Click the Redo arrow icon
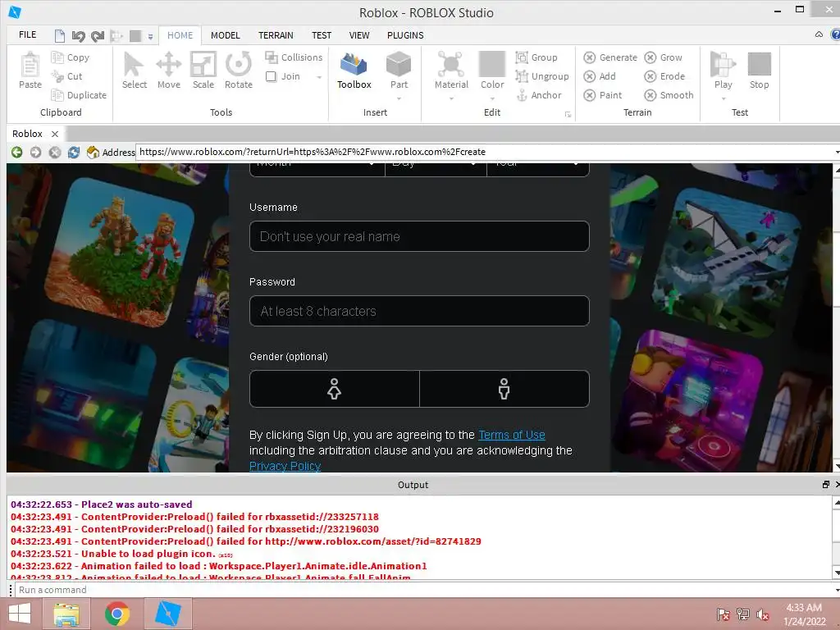Image resolution: width=840 pixels, height=630 pixels. pyautogui.click(x=98, y=36)
